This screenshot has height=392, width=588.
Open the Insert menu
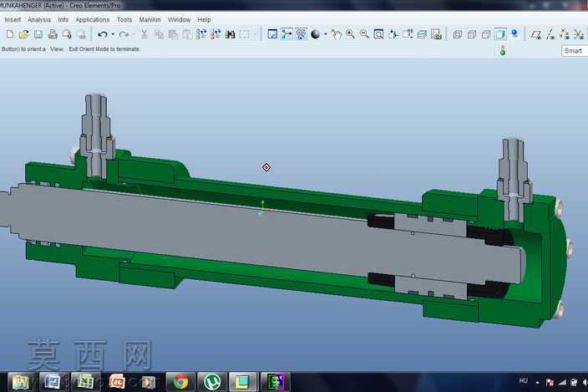click(x=13, y=19)
